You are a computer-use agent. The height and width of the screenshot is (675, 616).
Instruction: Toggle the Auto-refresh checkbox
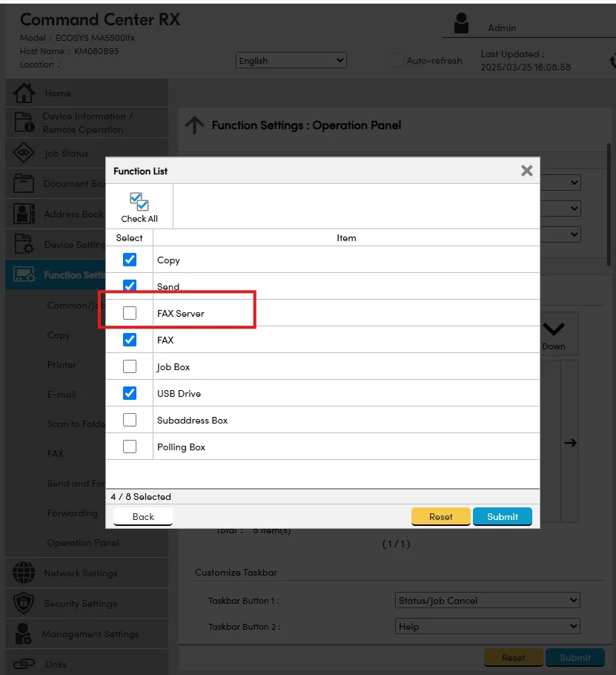click(397, 61)
